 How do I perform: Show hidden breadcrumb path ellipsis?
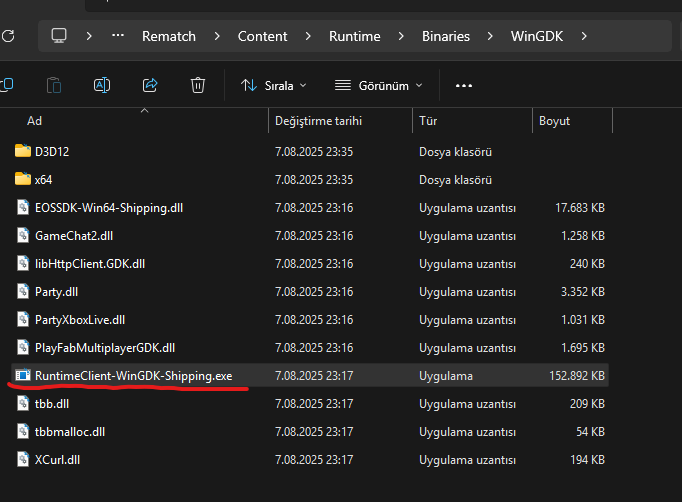(x=118, y=36)
